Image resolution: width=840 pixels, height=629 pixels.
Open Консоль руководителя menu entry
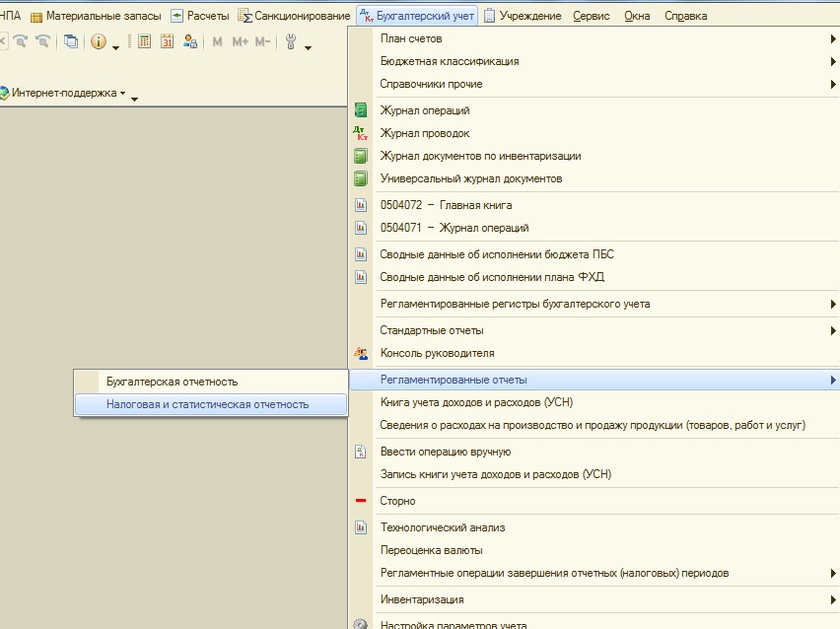[x=437, y=353]
